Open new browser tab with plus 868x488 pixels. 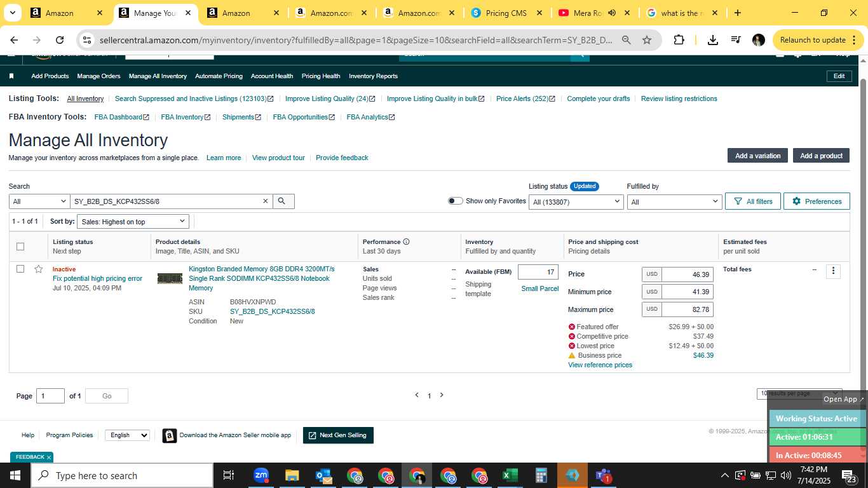(x=737, y=13)
